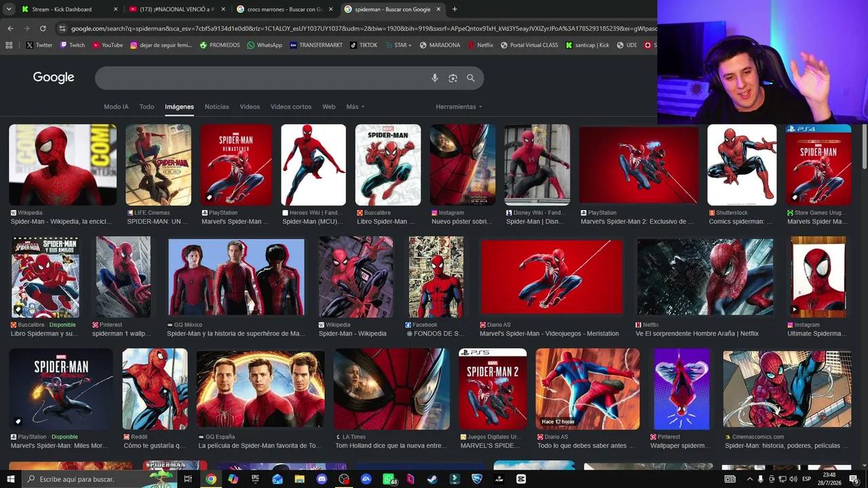Open the Herramientas tools dropdown
The image size is (868, 488).
point(459,106)
